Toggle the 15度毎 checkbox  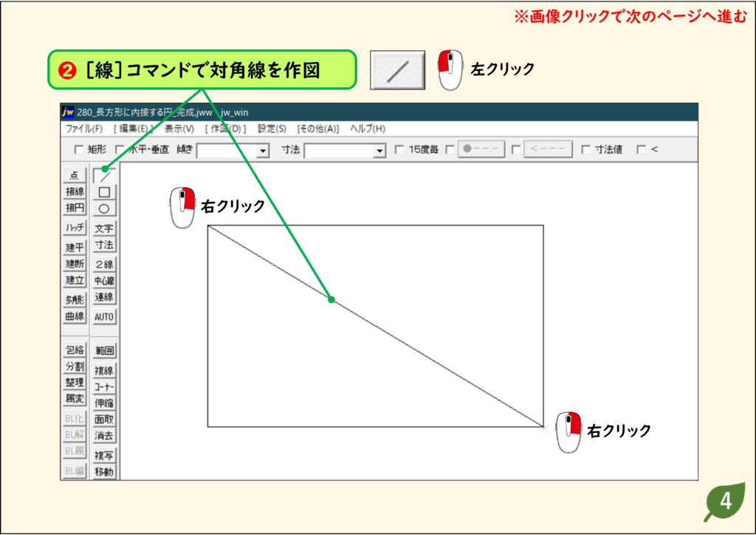(399, 149)
